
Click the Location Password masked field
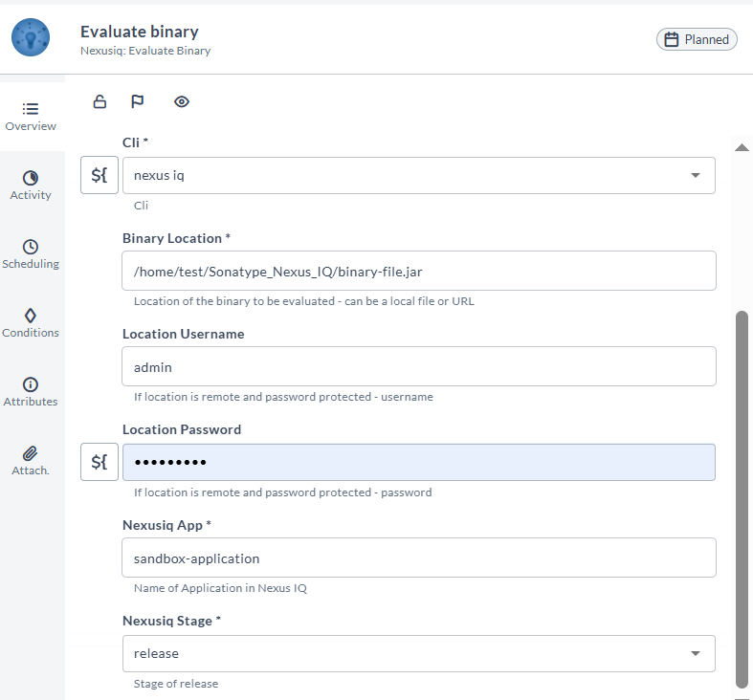point(419,462)
